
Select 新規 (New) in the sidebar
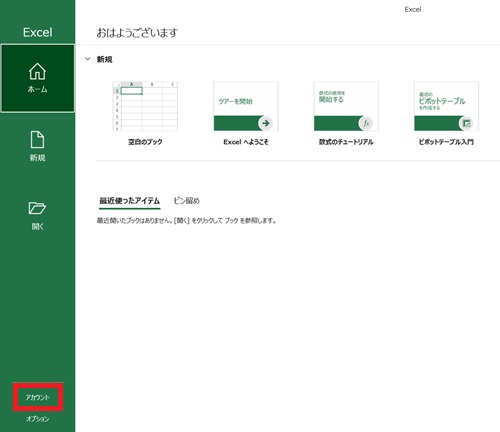click(37, 146)
